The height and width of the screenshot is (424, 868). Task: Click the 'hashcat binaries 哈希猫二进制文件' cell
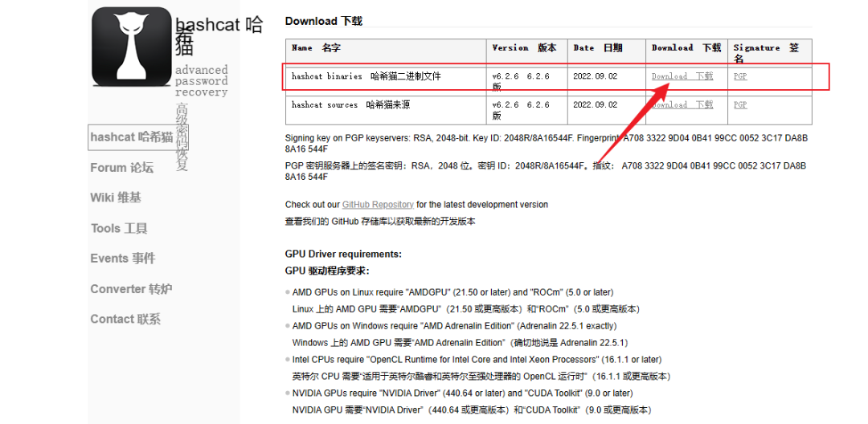[386, 81]
